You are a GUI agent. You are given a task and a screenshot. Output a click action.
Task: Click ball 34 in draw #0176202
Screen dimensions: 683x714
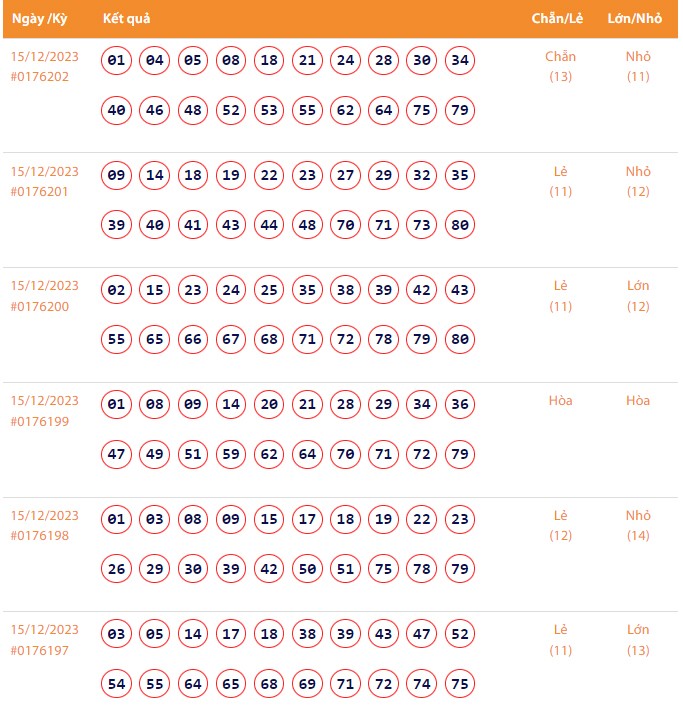[x=459, y=61]
